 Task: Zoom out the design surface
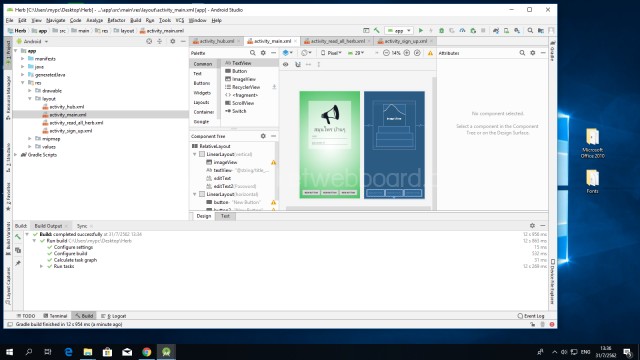point(386,53)
